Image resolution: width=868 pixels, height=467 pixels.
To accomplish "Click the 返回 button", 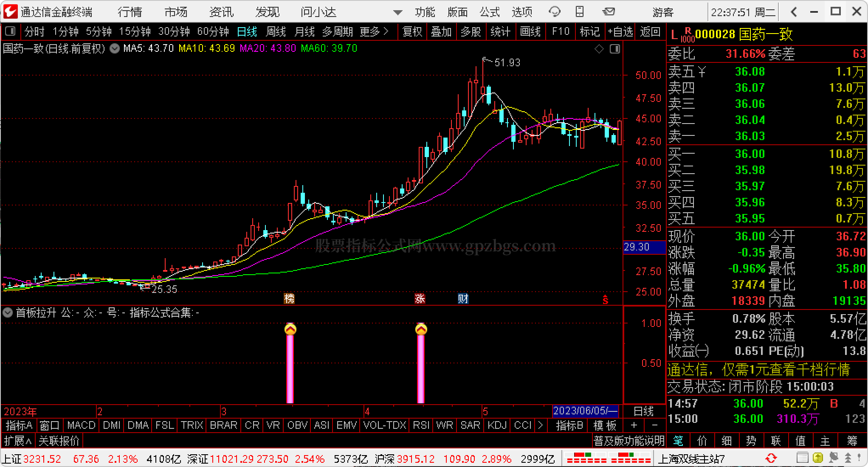I will pos(650,31).
